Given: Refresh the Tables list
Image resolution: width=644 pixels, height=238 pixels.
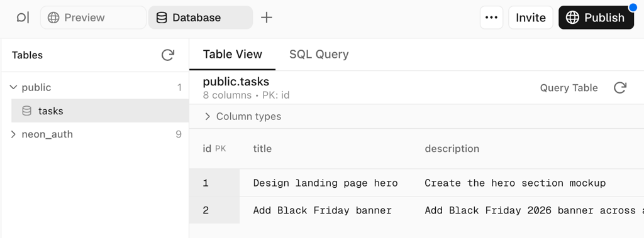Looking at the screenshot, I should point(167,55).
